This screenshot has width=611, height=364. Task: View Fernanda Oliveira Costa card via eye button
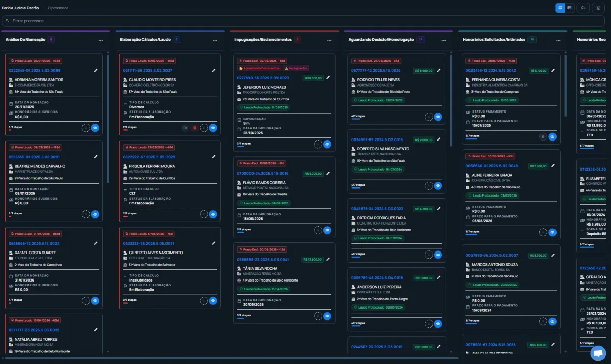click(x=552, y=136)
